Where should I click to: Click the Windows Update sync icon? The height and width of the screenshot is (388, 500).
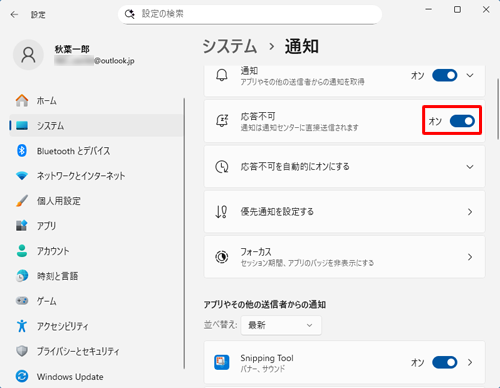click(x=22, y=376)
